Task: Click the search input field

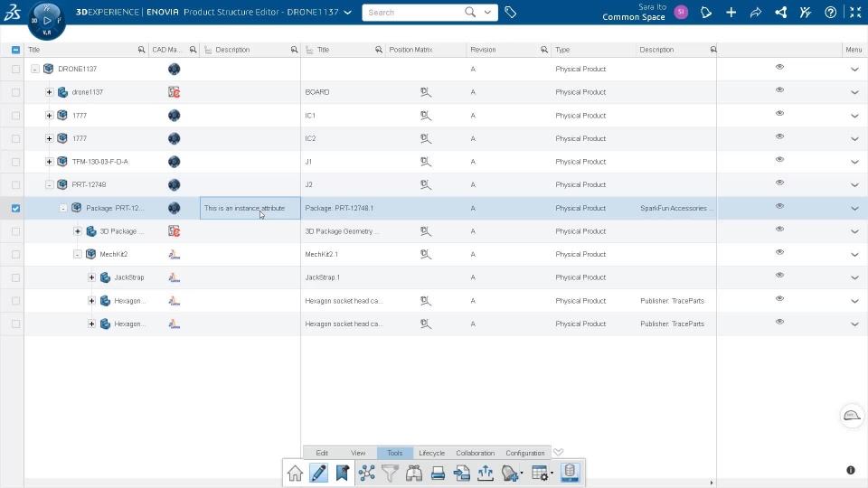Action: point(412,12)
